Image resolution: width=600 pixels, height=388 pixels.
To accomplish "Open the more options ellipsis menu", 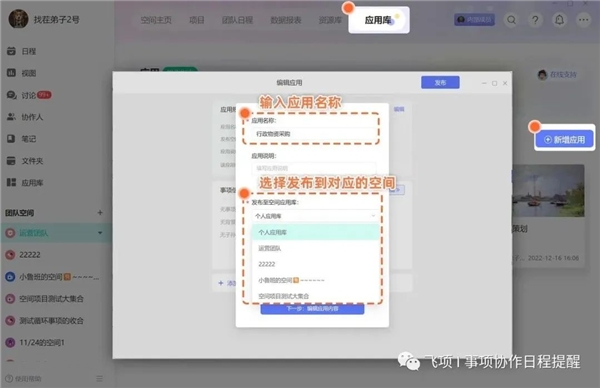I will (584, 20).
